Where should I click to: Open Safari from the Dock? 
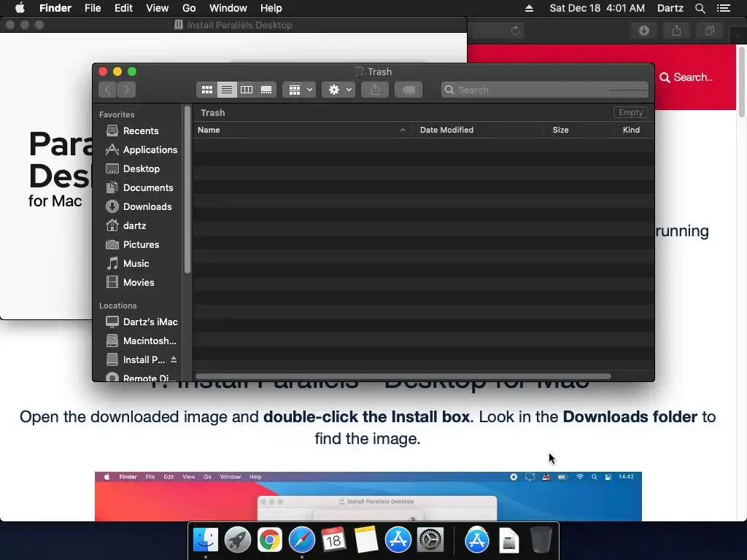pyautogui.click(x=301, y=540)
